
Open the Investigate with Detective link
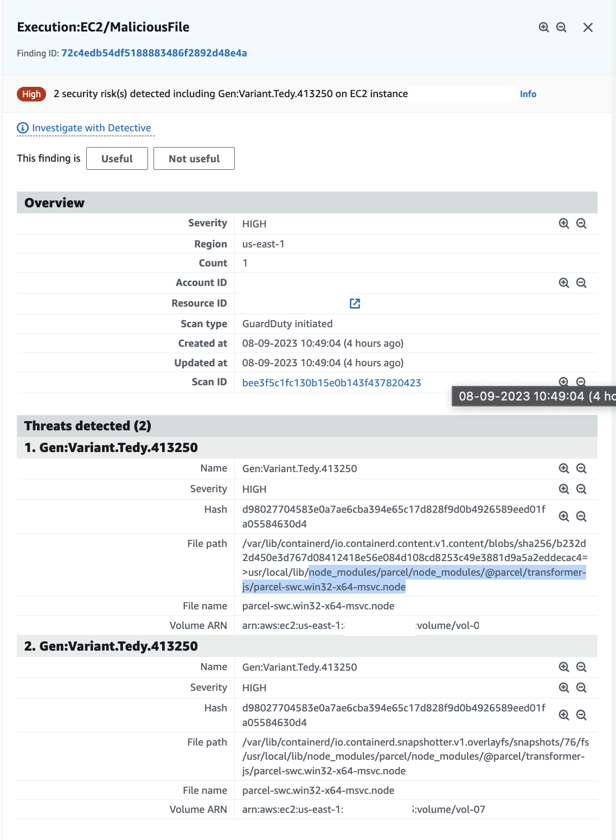[x=92, y=128]
